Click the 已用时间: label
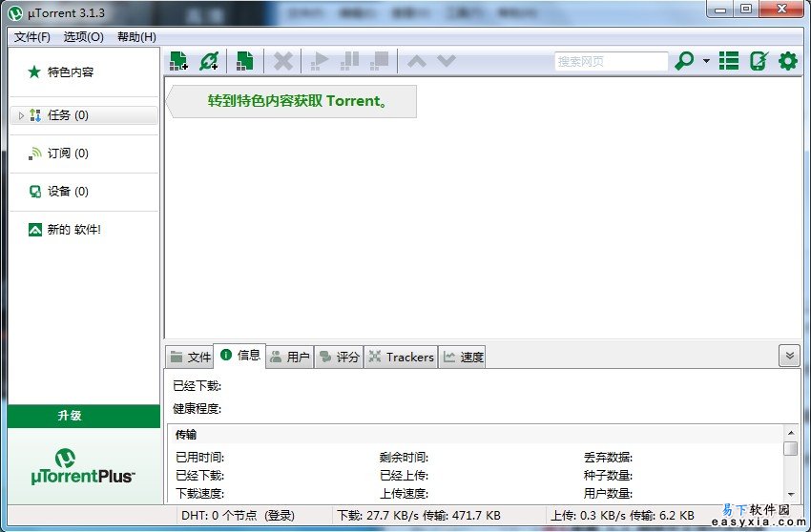Viewport: 811px width, 532px height. coord(199,458)
